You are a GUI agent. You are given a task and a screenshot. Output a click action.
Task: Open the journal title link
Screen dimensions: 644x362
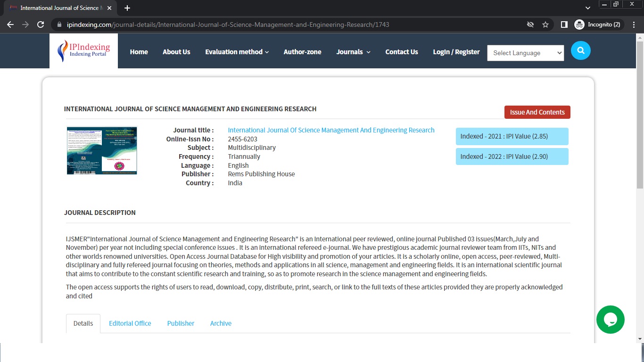pos(331,130)
